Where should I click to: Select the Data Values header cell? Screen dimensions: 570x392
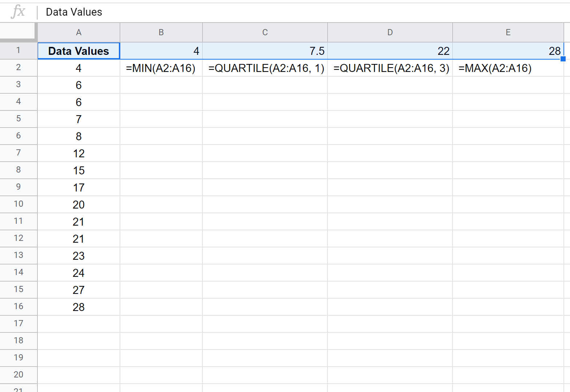[79, 51]
